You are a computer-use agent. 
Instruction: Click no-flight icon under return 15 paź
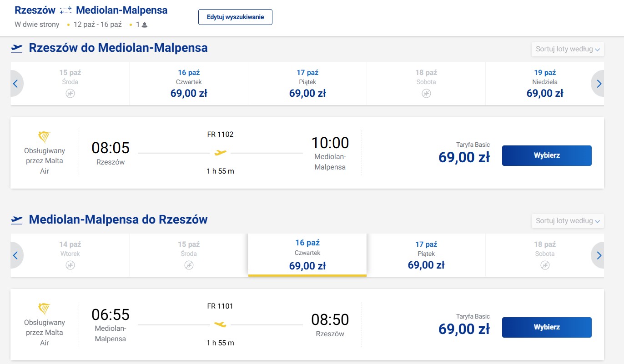(189, 265)
